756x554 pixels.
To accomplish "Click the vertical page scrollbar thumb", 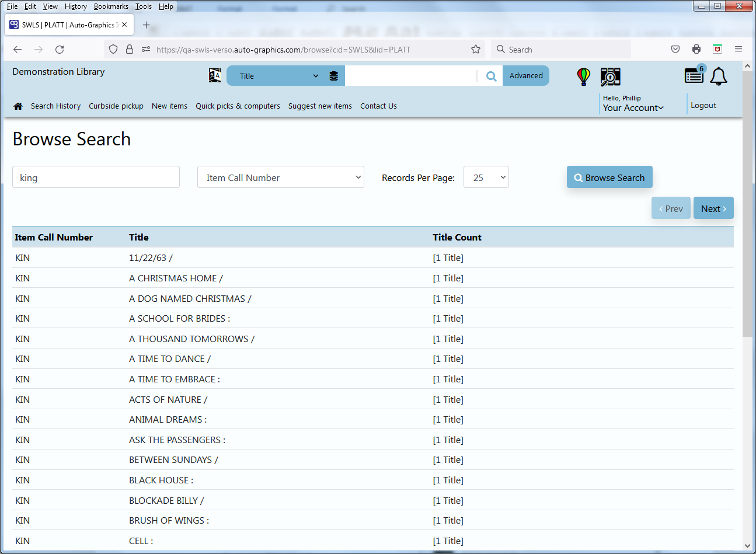I will tap(747, 204).
